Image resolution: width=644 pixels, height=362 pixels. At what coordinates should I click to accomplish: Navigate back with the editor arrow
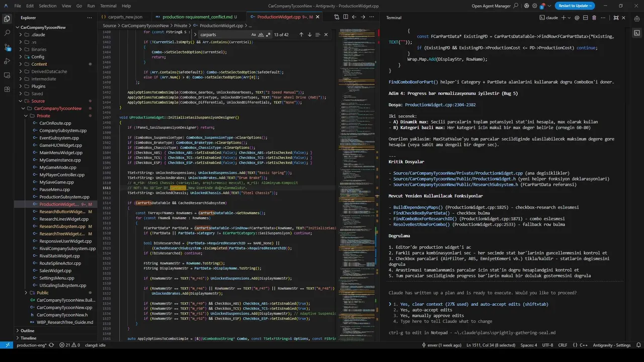click(354, 17)
